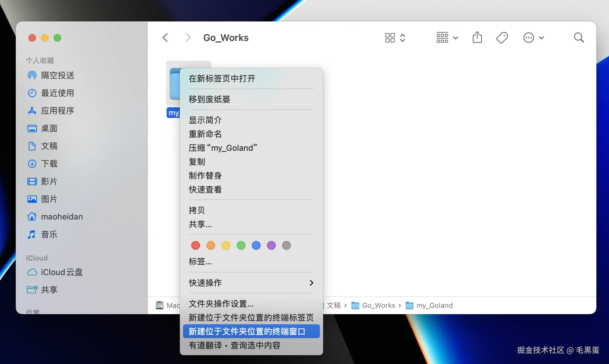The image size is (609, 364).
Task: Select 移到废纸篓 in the context menu
Action: pos(209,99)
